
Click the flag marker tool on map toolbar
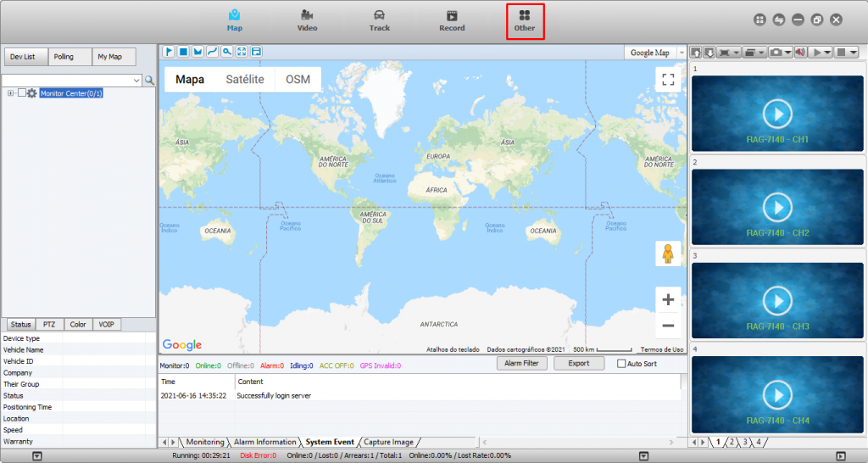coord(169,52)
